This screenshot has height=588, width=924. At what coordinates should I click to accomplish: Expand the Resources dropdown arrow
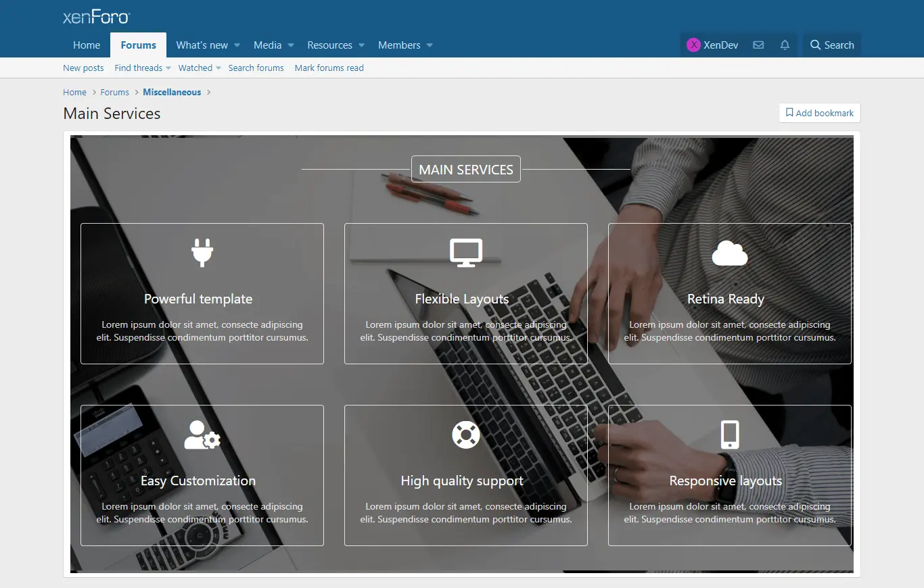coord(361,45)
